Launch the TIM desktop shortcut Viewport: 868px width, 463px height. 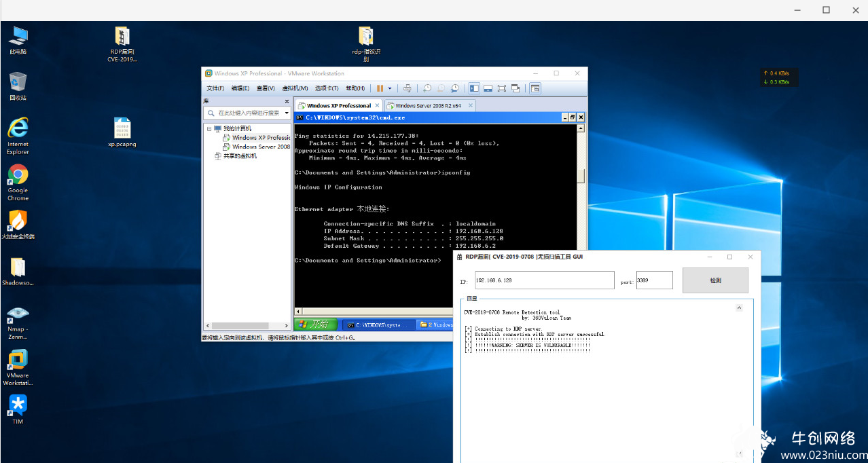coord(18,409)
